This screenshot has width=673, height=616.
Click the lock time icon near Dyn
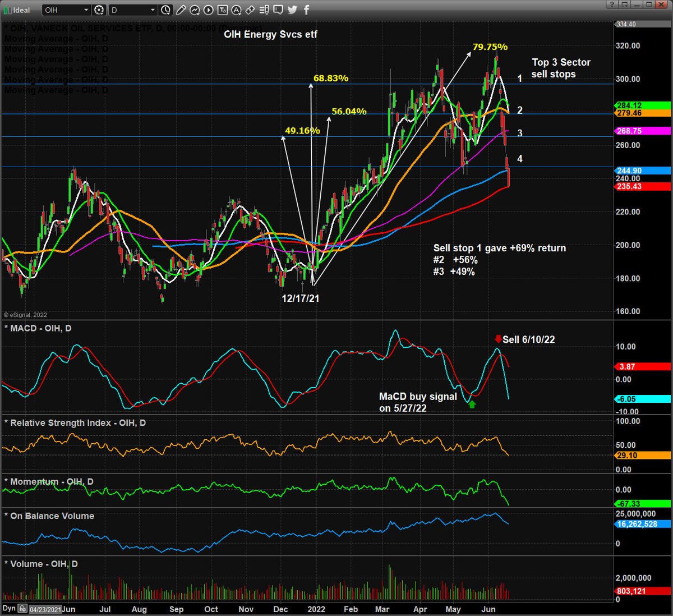(x=22, y=609)
